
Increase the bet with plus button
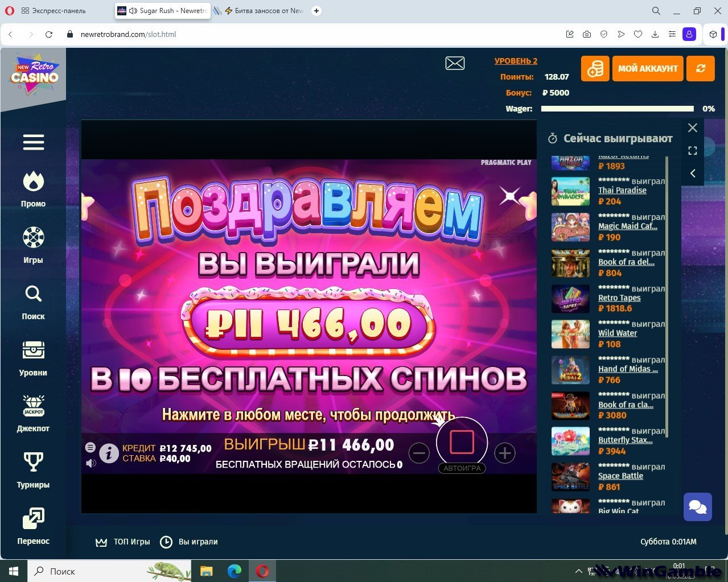504,453
